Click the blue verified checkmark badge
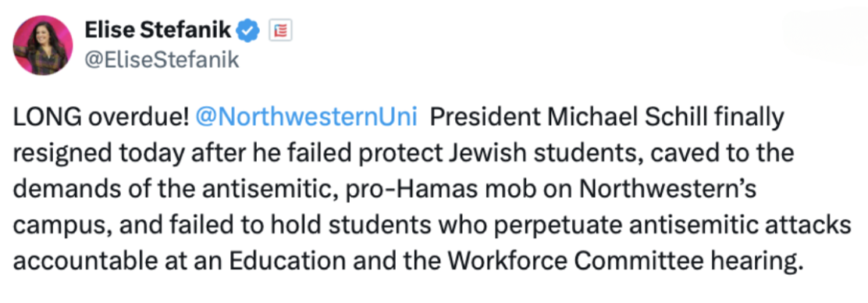Viewport: 868px width, 303px height. (x=248, y=31)
